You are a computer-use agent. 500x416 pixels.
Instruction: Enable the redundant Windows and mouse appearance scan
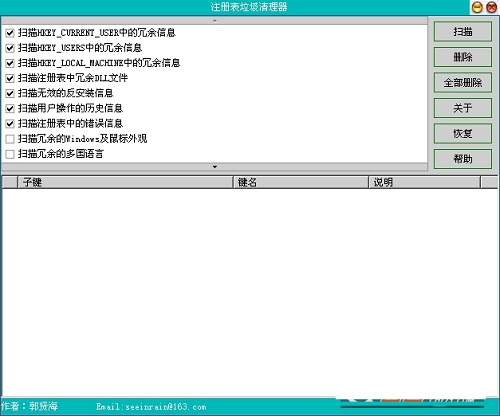10,139
